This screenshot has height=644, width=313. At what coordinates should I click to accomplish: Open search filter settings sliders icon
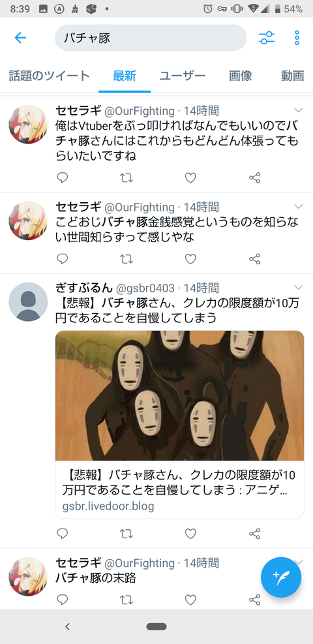(267, 38)
